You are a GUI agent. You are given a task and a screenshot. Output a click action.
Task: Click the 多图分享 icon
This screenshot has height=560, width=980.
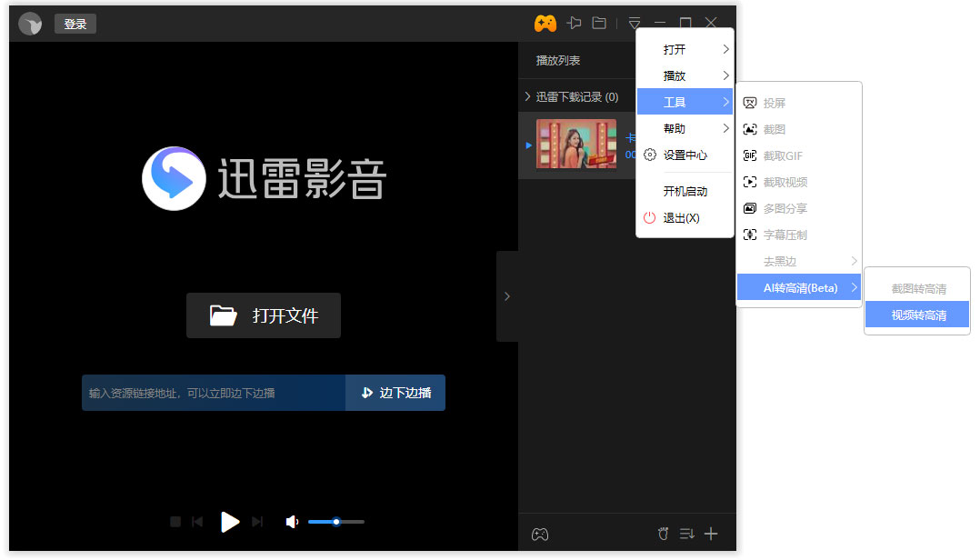[x=750, y=208]
